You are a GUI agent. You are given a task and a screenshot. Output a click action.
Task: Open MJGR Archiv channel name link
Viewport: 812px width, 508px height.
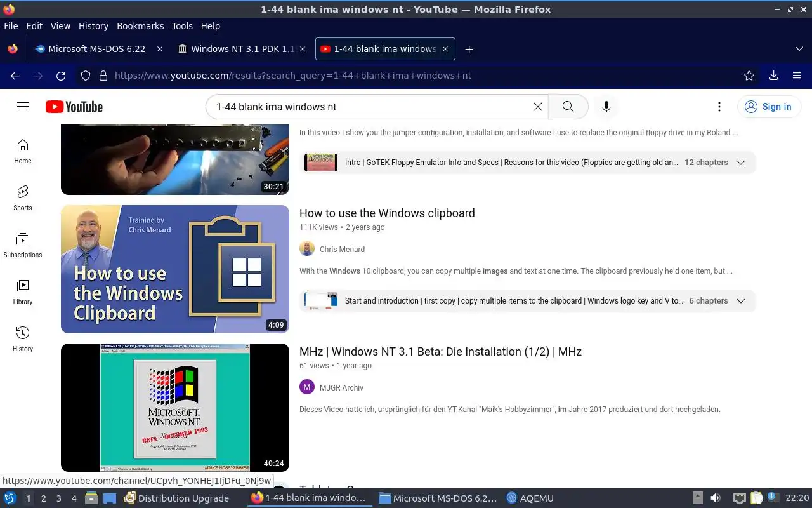tap(341, 387)
